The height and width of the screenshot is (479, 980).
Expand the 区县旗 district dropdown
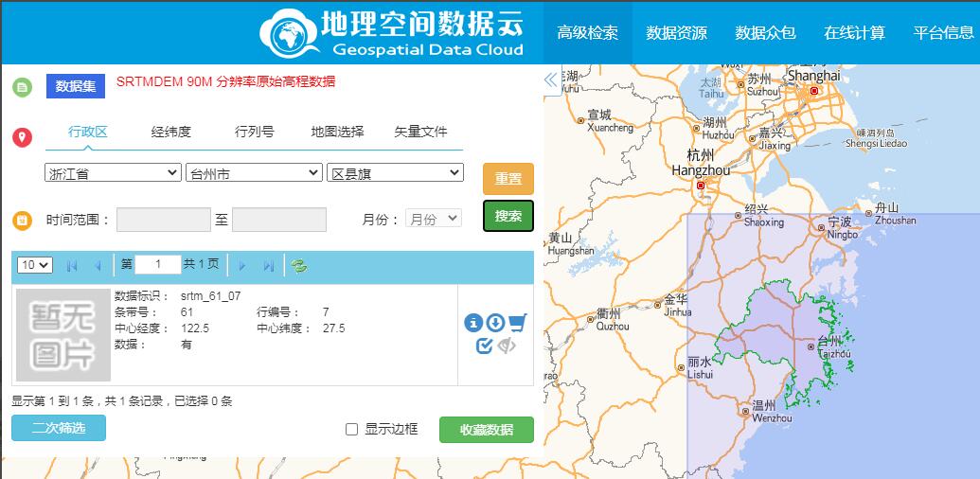coord(395,173)
